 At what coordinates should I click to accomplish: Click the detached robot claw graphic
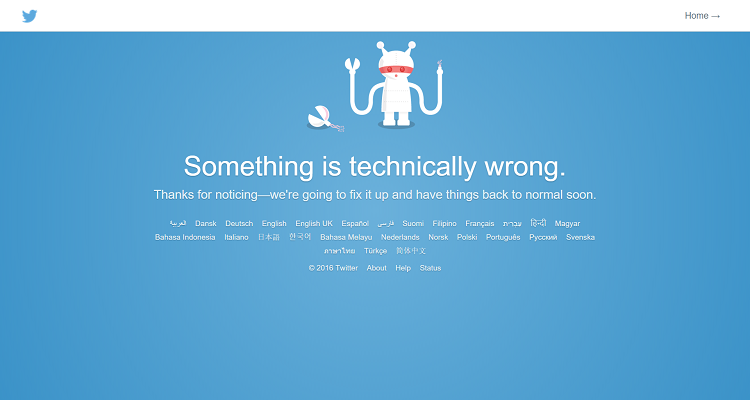325,118
